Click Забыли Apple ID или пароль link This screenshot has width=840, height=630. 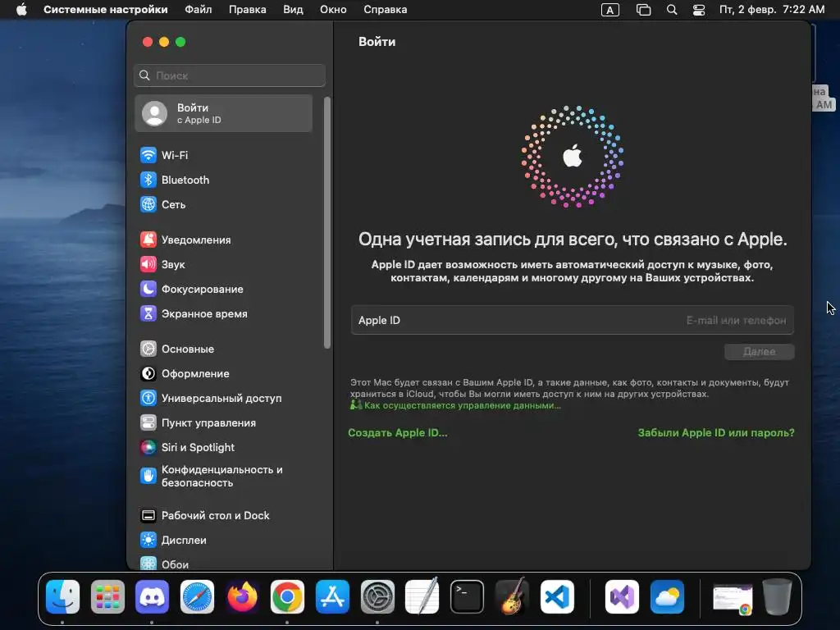click(x=716, y=433)
